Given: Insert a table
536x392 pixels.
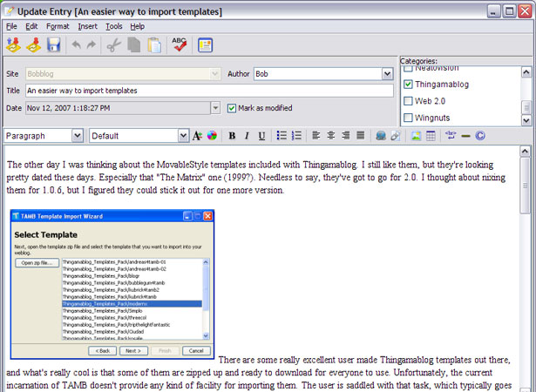Looking at the screenshot, I should [x=431, y=136].
